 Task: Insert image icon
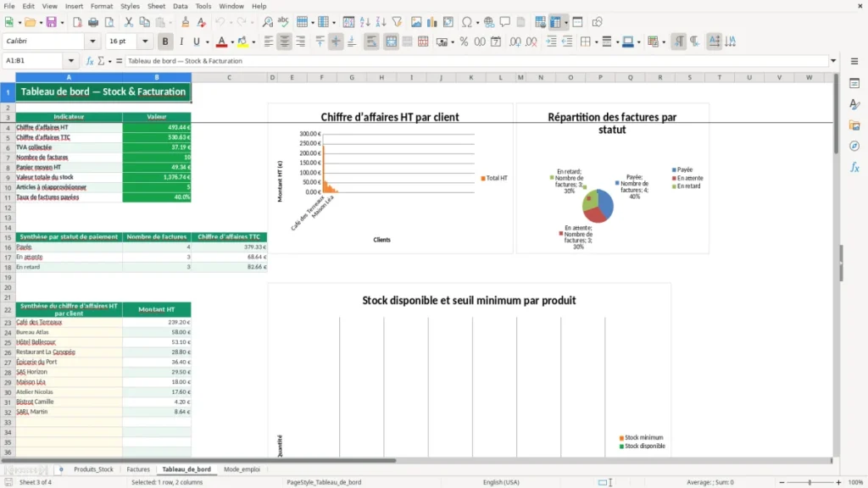(416, 22)
